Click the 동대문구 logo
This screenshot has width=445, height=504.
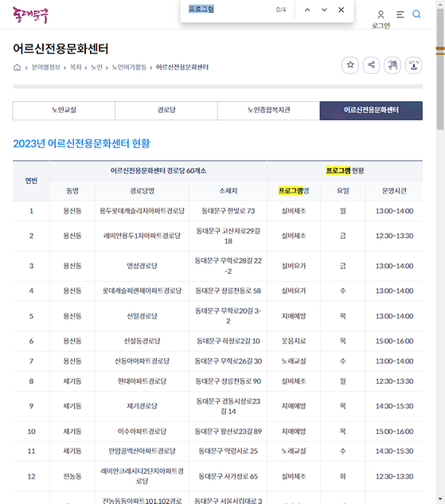click(30, 15)
